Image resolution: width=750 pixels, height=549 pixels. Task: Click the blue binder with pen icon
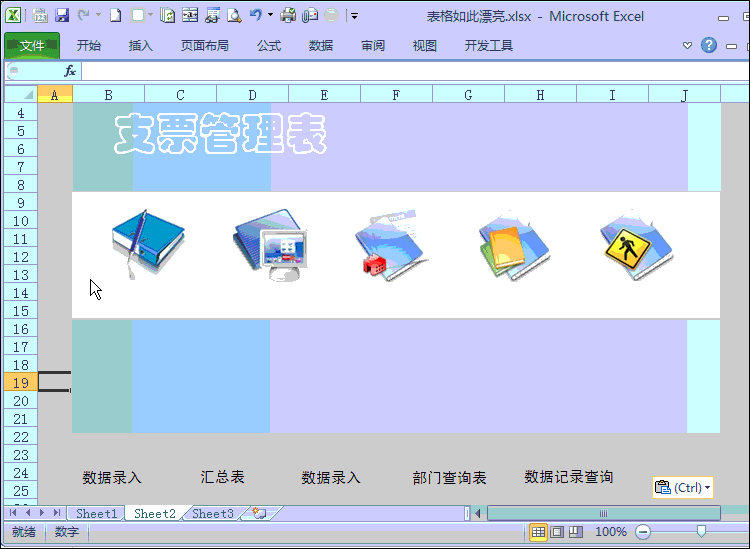coord(148,244)
